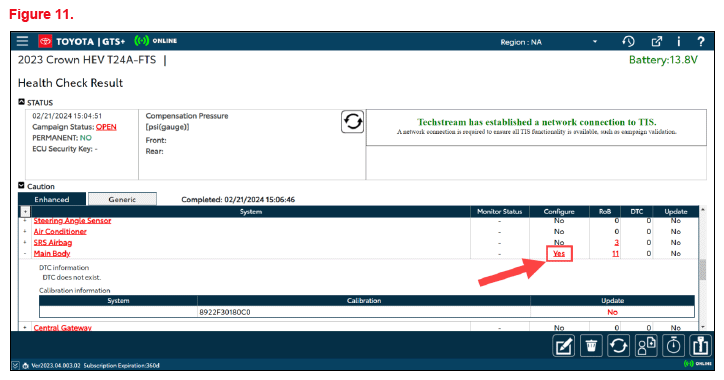Open the Main Body system link
Screen dimensions: 724x380
tap(52, 253)
